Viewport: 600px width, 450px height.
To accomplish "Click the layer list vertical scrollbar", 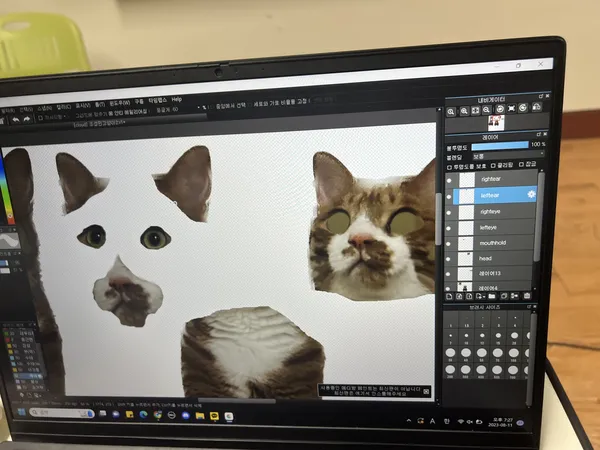I will pos(540,218).
